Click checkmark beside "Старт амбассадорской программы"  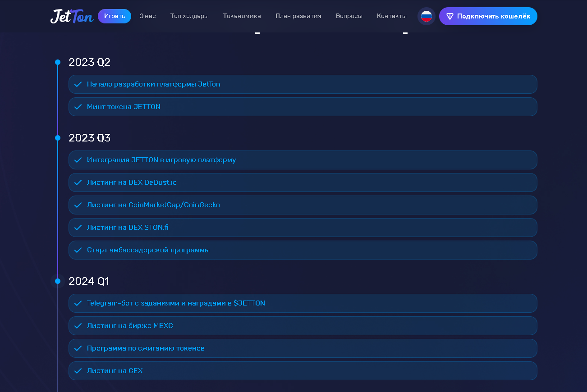[78, 250]
